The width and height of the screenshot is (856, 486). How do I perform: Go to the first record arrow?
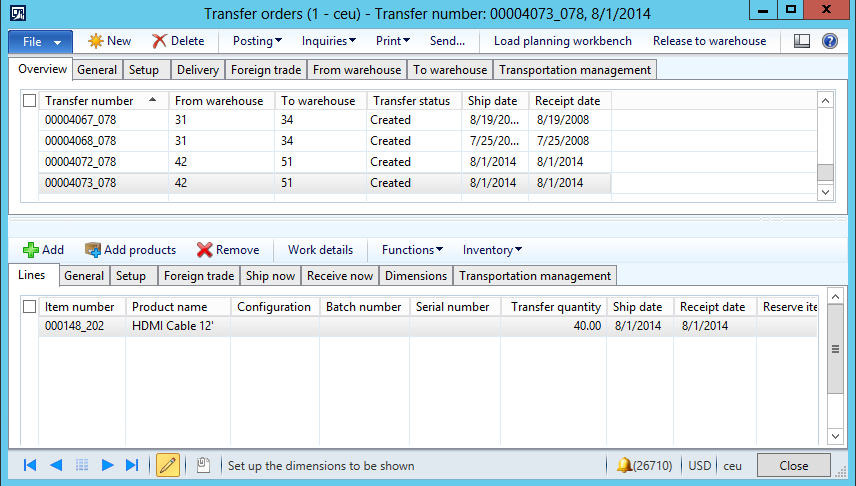pos(30,465)
